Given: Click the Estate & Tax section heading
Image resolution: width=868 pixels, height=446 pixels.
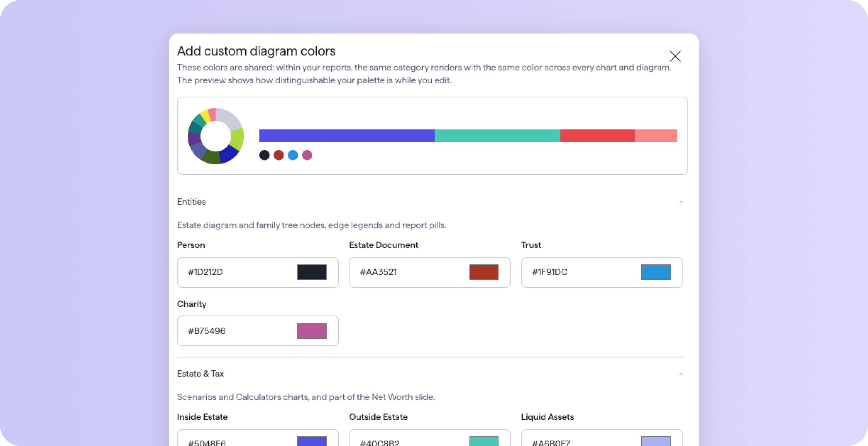Looking at the screenshot, I should (200, 374).
